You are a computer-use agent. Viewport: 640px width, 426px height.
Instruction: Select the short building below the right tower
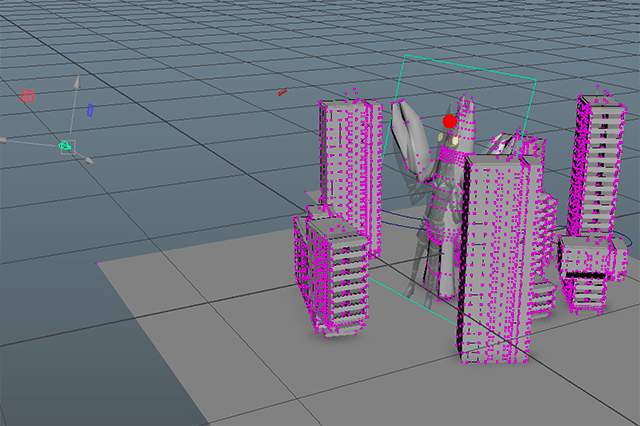(x=586, y=275)
